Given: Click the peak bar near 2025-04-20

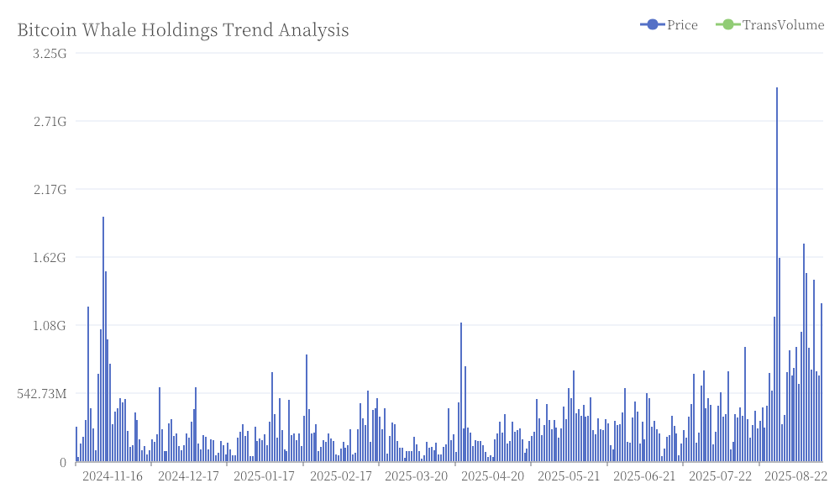Looking at the screenshot, I should coord(460,392).
